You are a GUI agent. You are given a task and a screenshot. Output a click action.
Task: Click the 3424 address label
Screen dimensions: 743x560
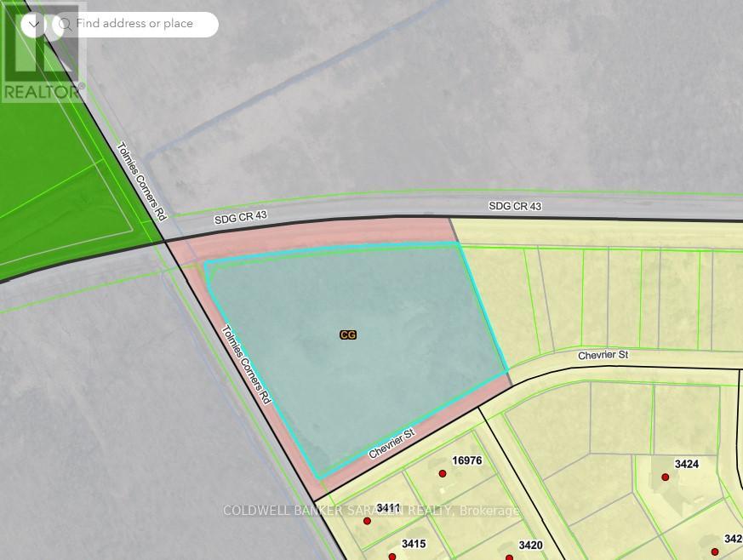point(686,464)
